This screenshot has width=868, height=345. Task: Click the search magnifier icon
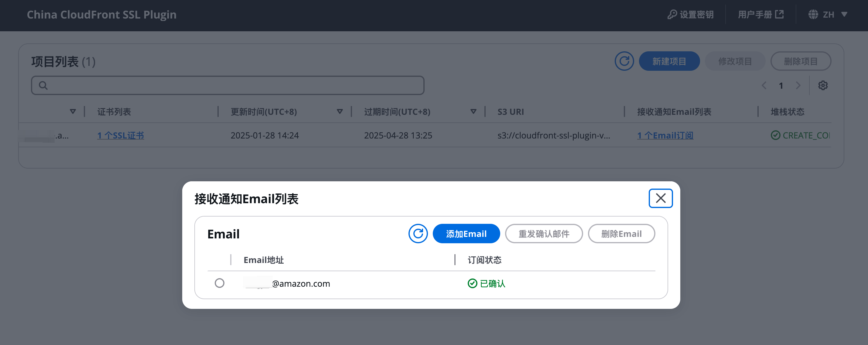[43, 85]
